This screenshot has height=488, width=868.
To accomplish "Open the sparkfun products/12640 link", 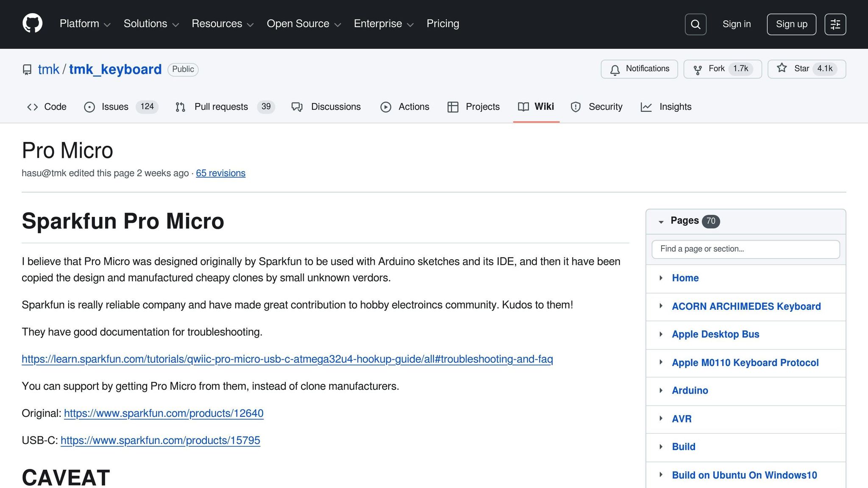I will [x=164, y=413].
